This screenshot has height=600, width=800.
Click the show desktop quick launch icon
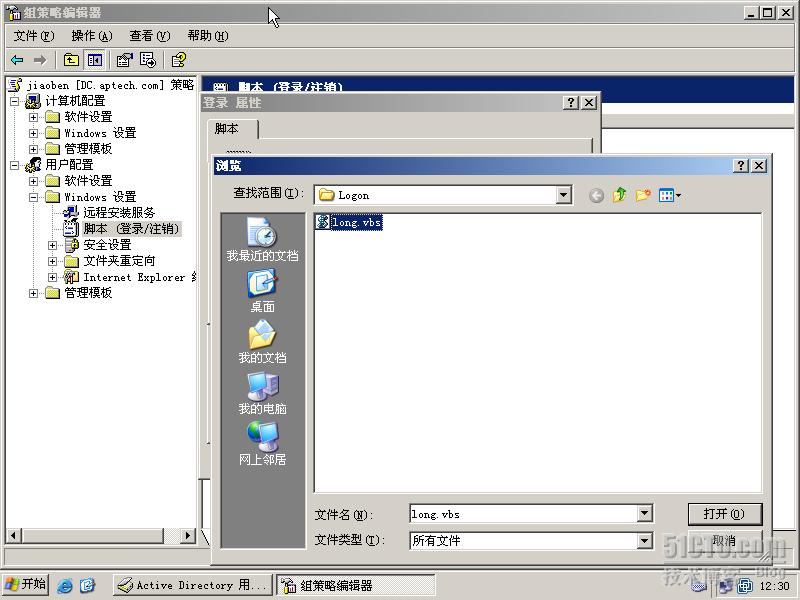pyautogui.click(x=87, y=585)
